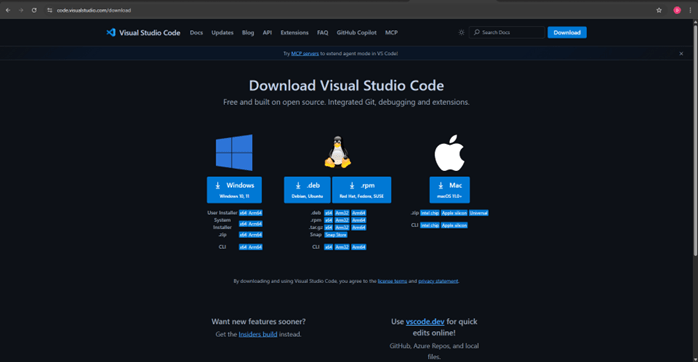698x362 pixels.
Task: Open the API nav item
Action: [x=267, y=33]
